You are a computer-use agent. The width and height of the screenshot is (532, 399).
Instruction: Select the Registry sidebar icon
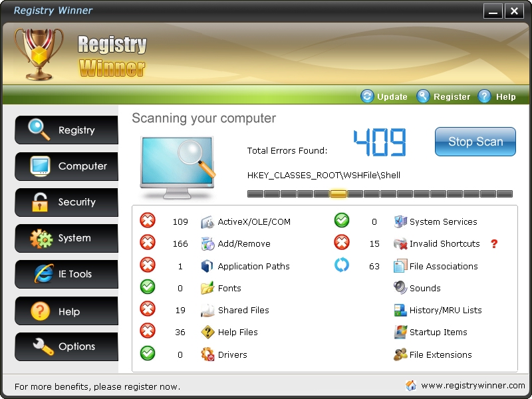click(35, 130)
